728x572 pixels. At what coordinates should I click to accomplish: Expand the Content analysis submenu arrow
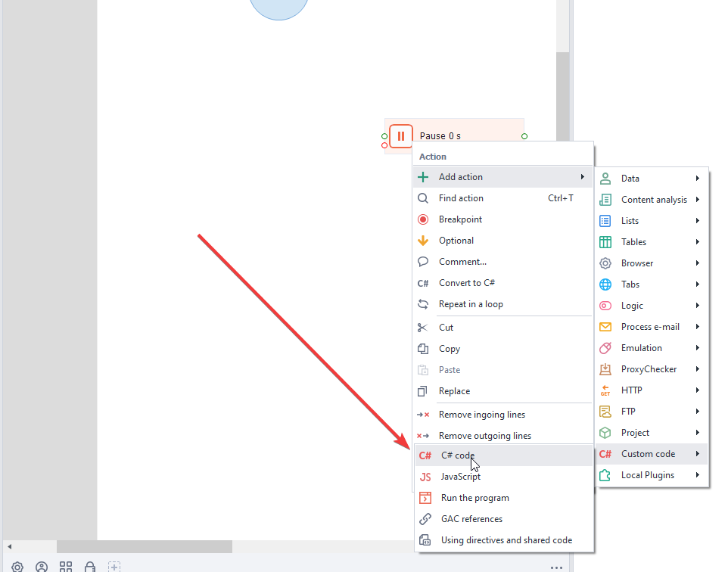pyautogui.click(x=698, y=200)
